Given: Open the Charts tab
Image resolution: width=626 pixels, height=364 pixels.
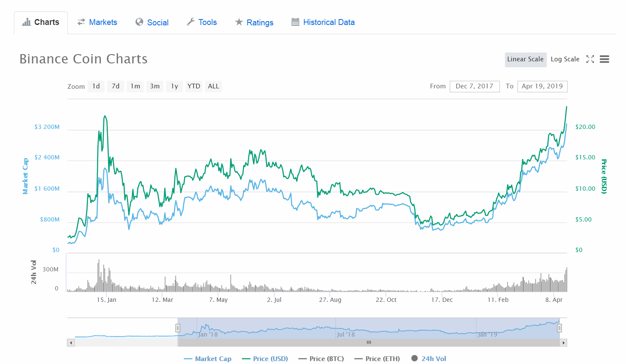Looking at the screenshot, I should [x=41, y=22].
